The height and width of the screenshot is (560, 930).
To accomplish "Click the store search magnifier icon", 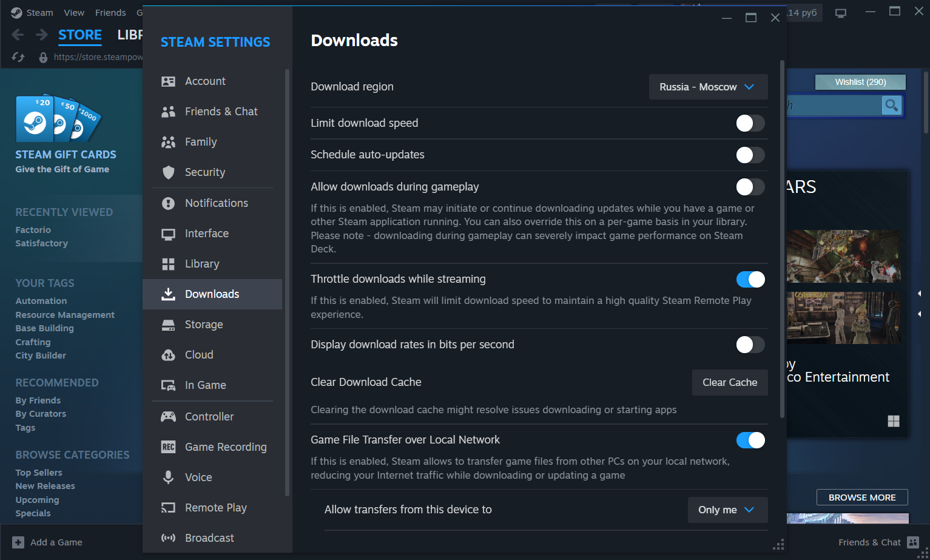I will [891, 106].
